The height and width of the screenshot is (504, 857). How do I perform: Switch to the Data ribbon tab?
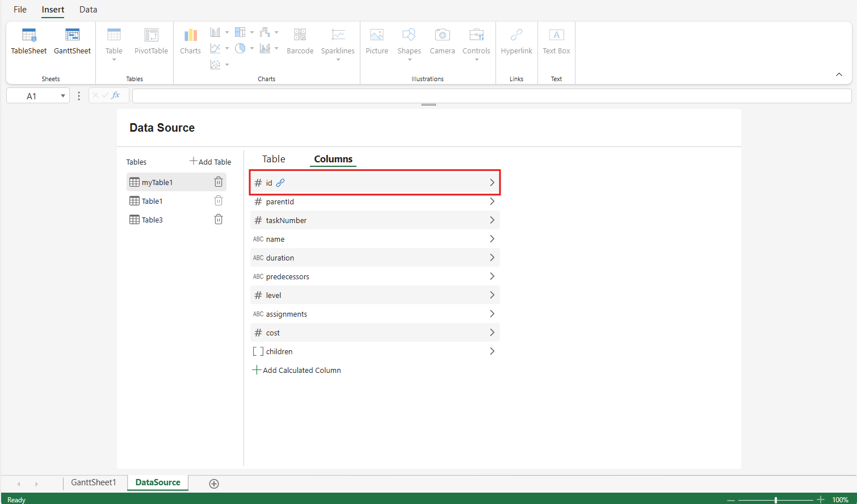88,10
